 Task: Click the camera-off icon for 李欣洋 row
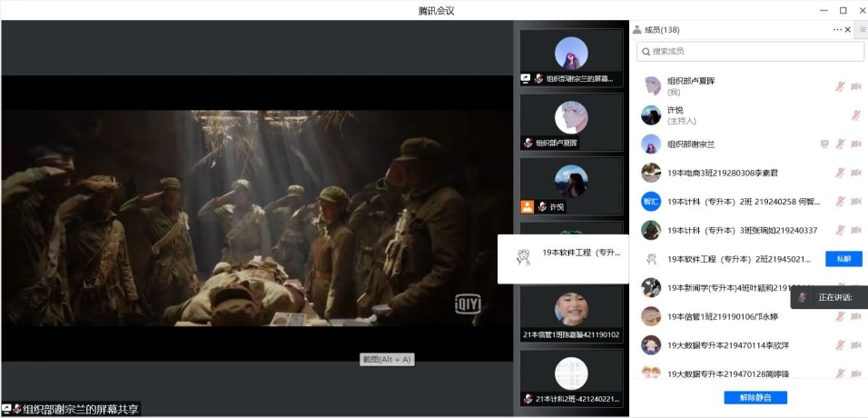coord(856,344)
